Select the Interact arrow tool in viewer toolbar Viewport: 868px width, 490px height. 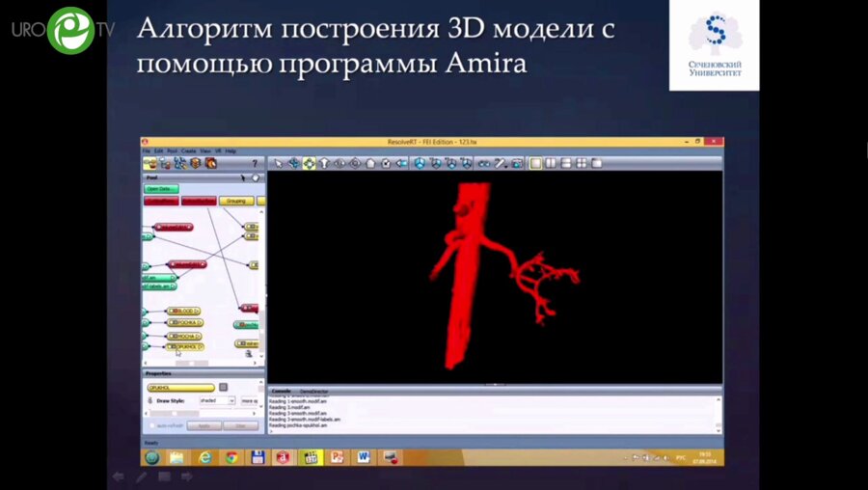click(278, 163)
